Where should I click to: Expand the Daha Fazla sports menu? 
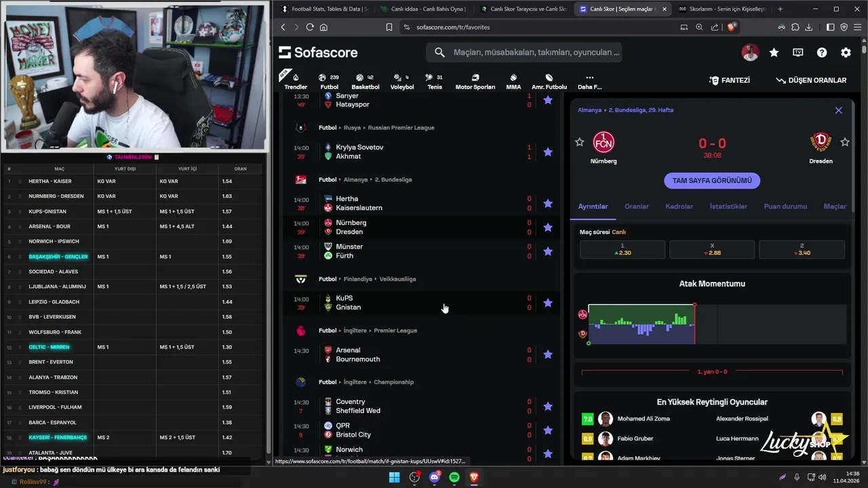(x=589, y=81)
